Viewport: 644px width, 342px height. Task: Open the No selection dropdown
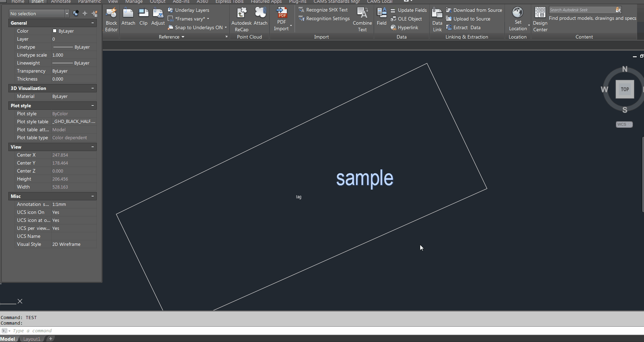67,14
